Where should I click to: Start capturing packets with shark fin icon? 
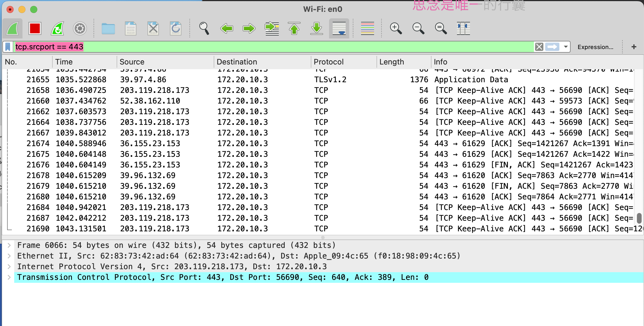(x=13, y=29)
